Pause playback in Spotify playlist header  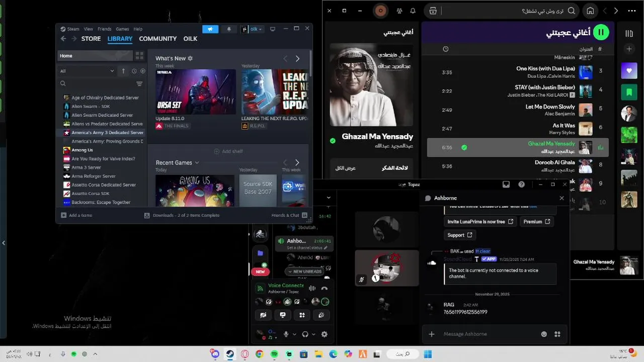click(601, 33)
